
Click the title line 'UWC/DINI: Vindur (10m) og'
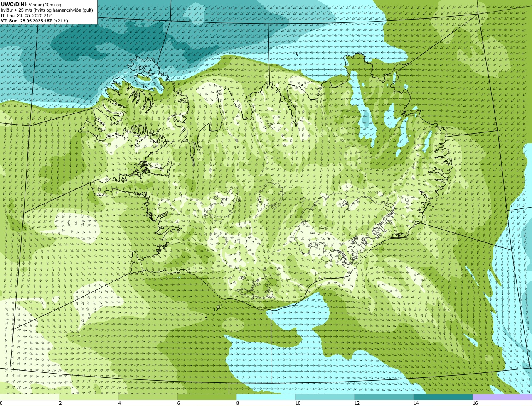pos(31,4)
